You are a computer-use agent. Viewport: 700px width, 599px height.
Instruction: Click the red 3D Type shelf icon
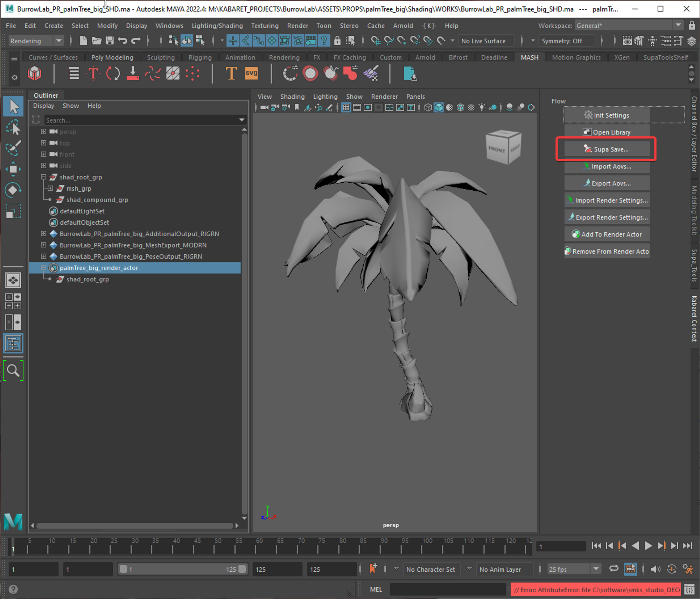(x=93, y=73)
